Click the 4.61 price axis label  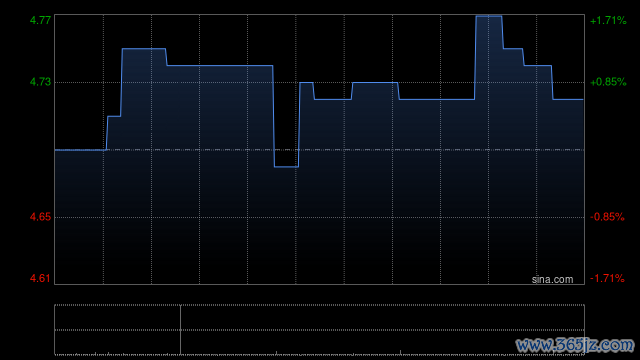coord(40,278)
